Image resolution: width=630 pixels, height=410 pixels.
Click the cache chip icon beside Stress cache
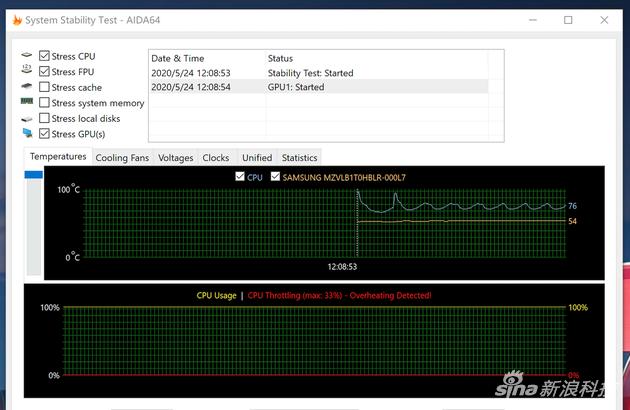[27, 86]
